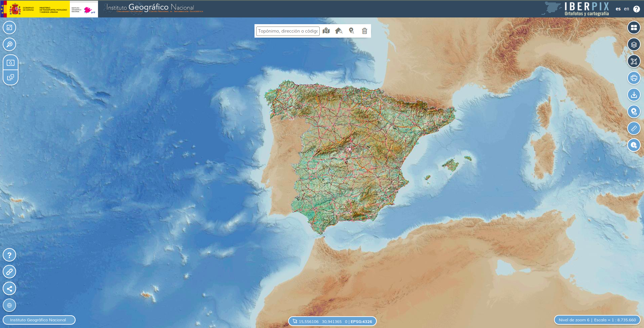Click the zoom to extent icon
The width and height of the screenshot is (644, 328).
(10, 63)
